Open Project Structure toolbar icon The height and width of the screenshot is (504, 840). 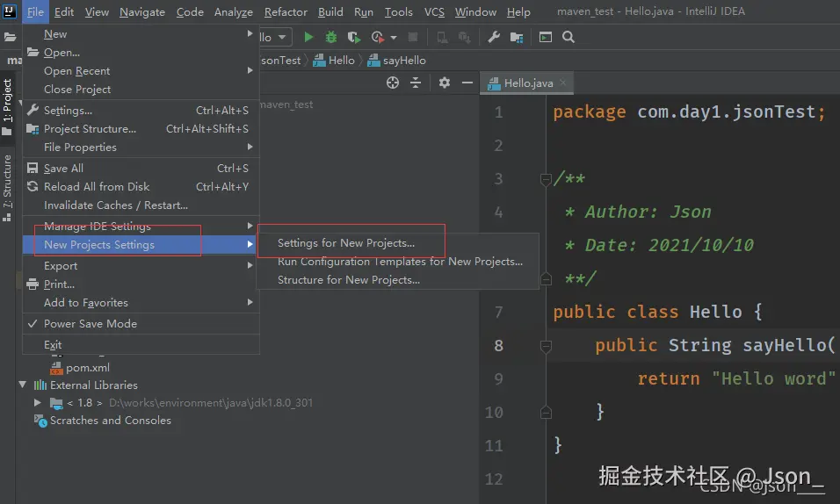(517, 37)
